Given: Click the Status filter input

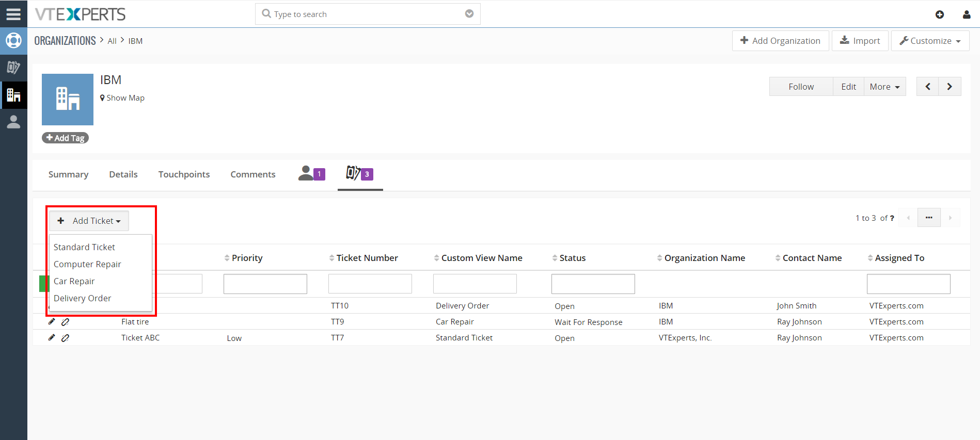Looking at the screenshot, I should 593,284.
